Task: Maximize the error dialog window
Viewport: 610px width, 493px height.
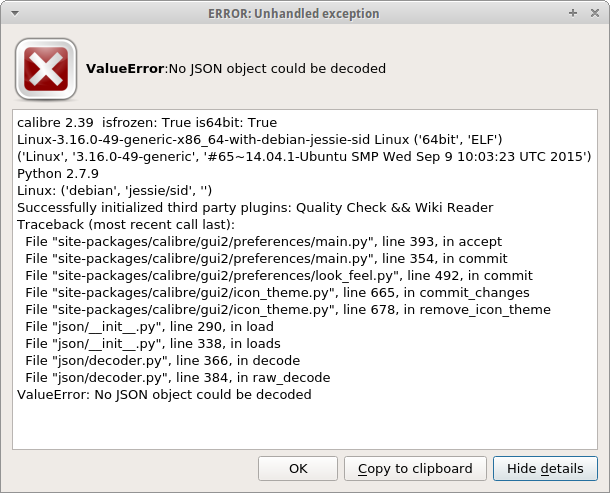Action: click(573, 14)
